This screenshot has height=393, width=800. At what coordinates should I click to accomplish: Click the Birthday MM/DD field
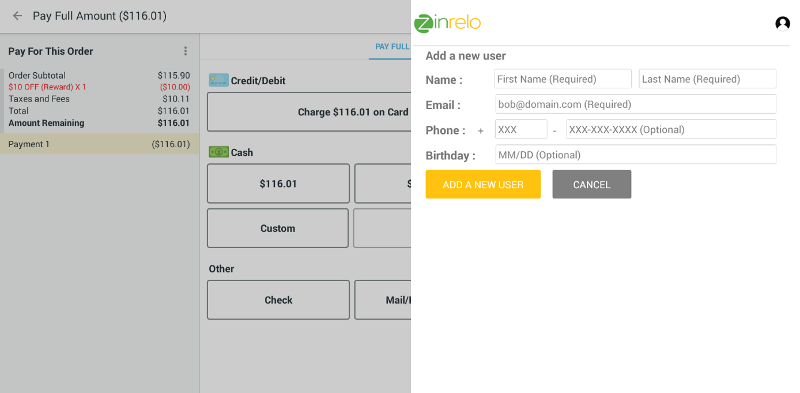pyautogui.click(x=636, y=154)
